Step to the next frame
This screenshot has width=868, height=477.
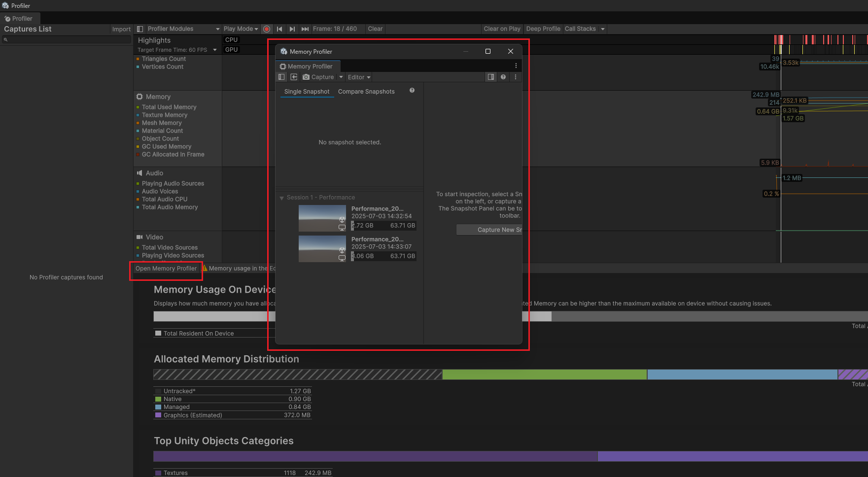click(292, 29)
